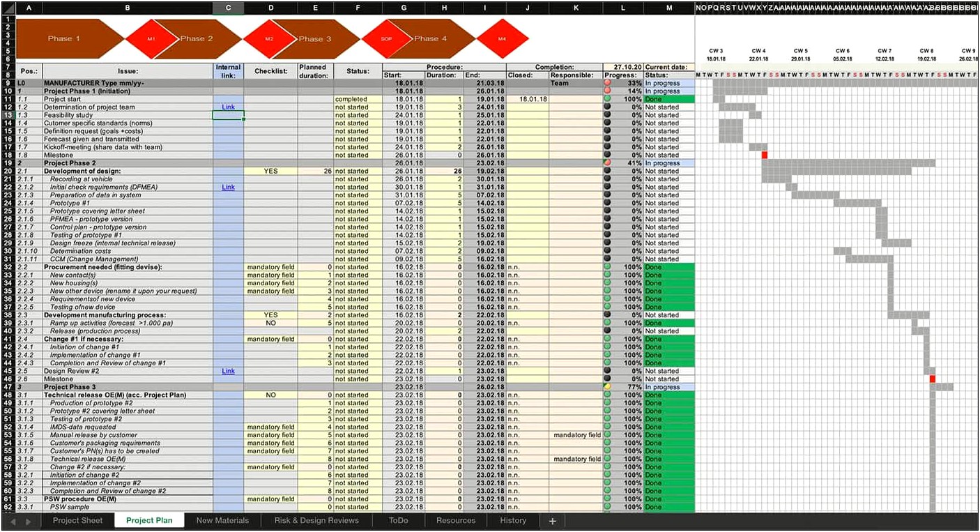Click the 'In progress' status for Project Phase 2
This screenshot has height=532, width=980.
[x=669, y=163]
